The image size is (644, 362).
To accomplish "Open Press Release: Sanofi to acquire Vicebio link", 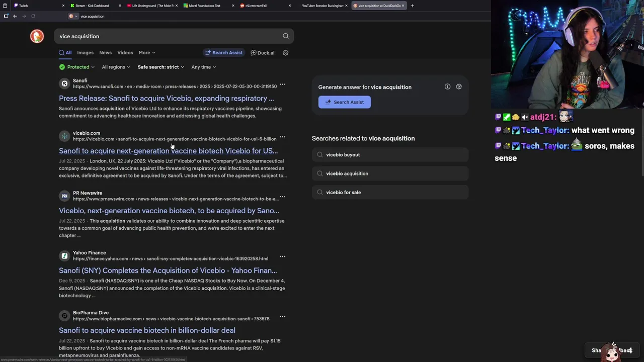I will tap(167, 99).
